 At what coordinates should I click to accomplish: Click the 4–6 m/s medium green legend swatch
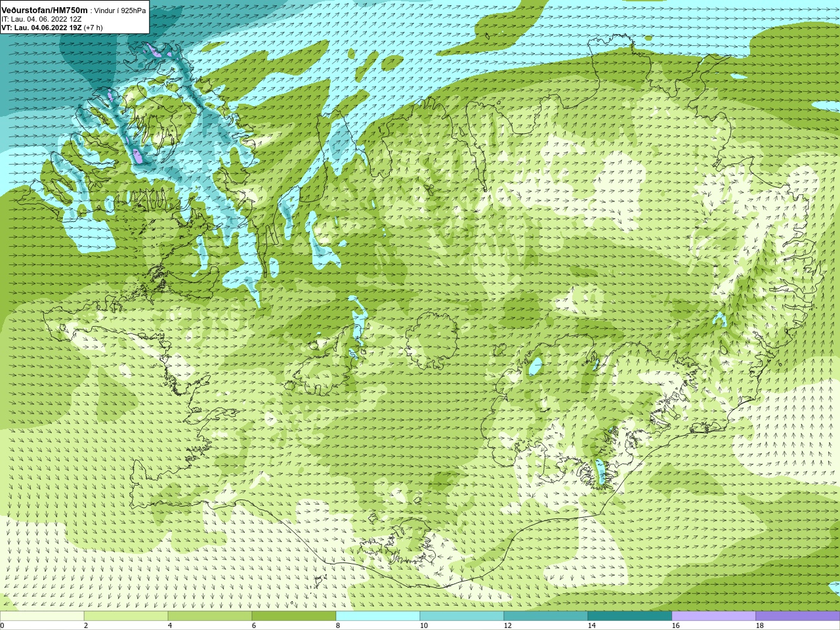tap(210, 616)
